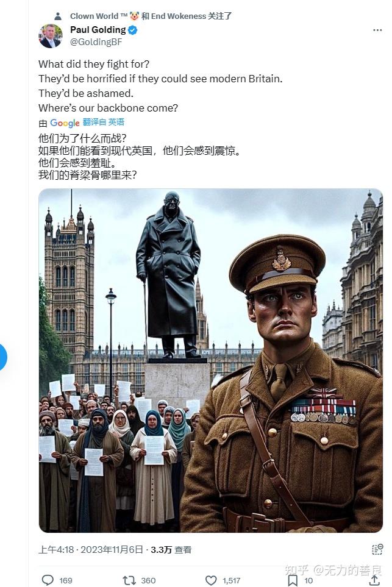The image size is (392, 587).
Task: Open the reply comment icon
Action: click(48, 580)
